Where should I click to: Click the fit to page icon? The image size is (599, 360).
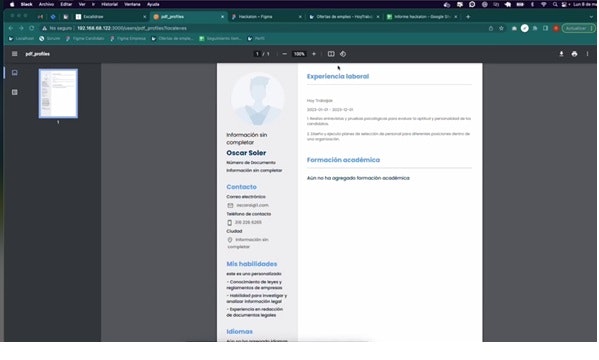point(331,54)
